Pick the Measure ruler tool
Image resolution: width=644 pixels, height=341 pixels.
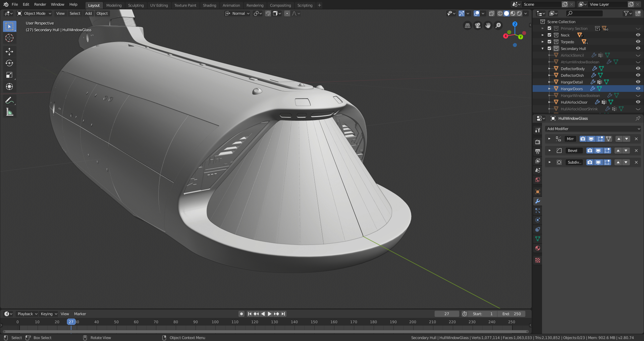pyautogui.click(x=9, y=112)
